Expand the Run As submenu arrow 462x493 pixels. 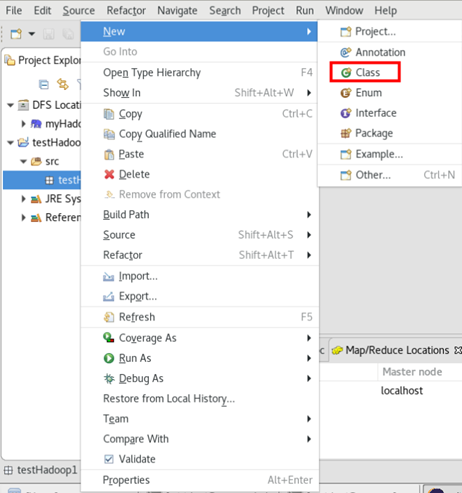click(309, 358)
